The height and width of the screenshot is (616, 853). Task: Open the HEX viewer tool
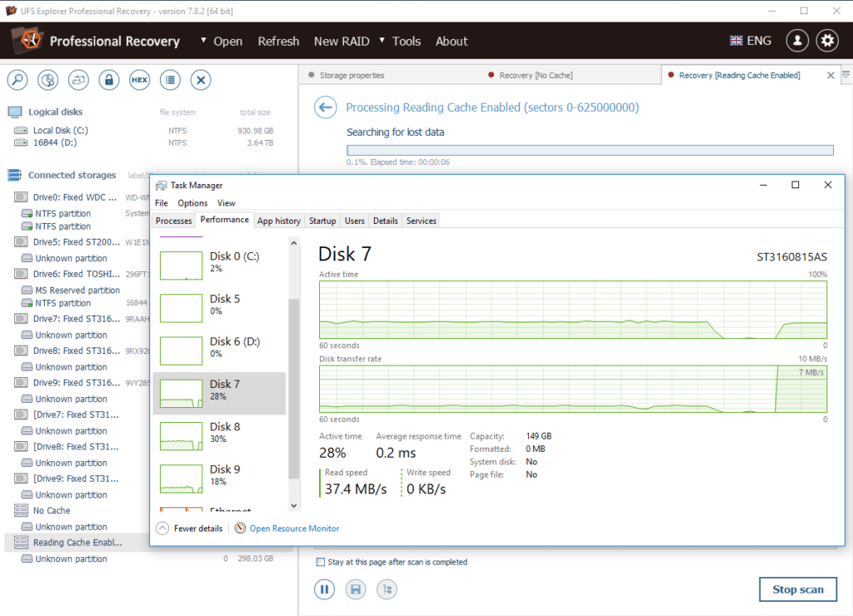(x=139, y=80)
